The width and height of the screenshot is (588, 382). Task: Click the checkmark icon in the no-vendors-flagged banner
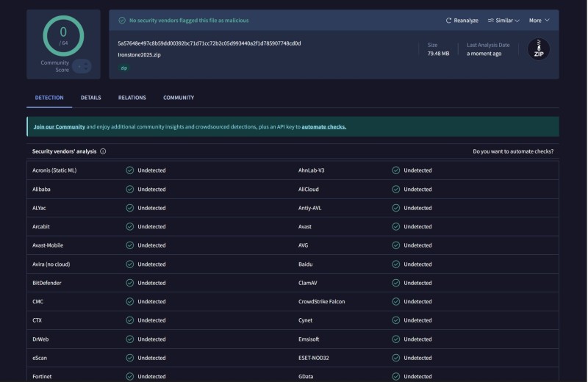pos(122,21)
